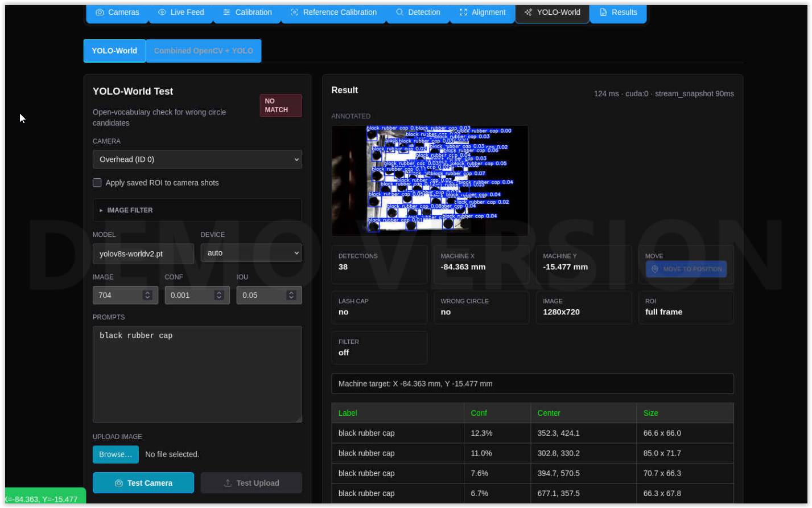Open the Alignment tab
The image size is (812, 508).
tap(483, 13)
